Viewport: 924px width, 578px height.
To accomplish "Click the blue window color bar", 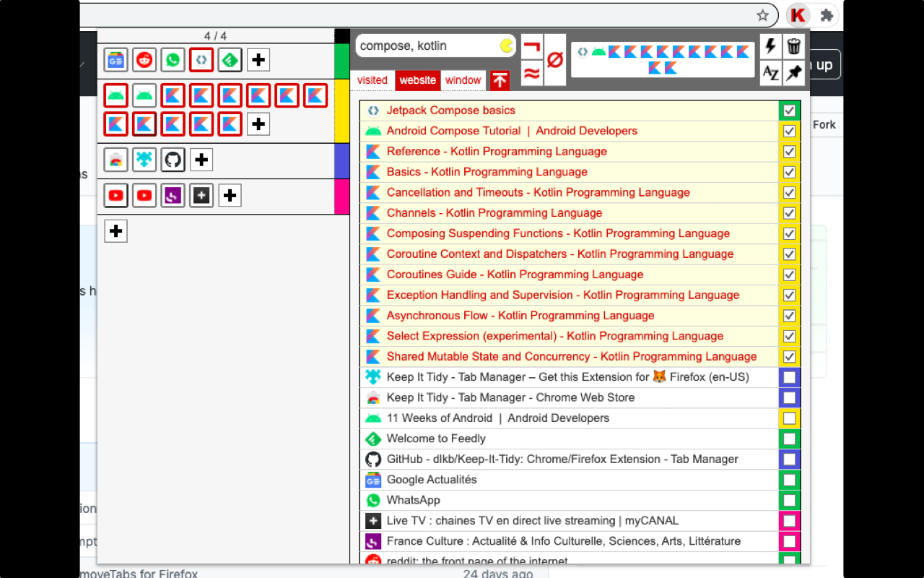I will [x=342, y=161].
